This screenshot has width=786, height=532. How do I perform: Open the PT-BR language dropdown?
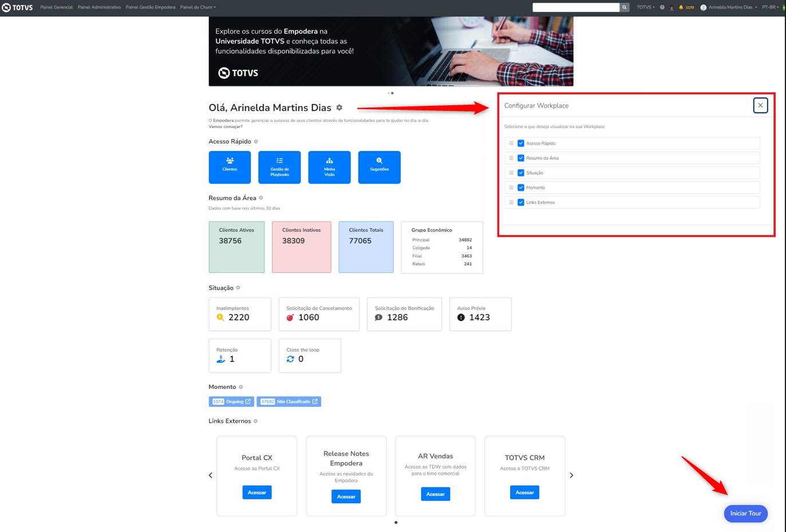coord(770,7)
